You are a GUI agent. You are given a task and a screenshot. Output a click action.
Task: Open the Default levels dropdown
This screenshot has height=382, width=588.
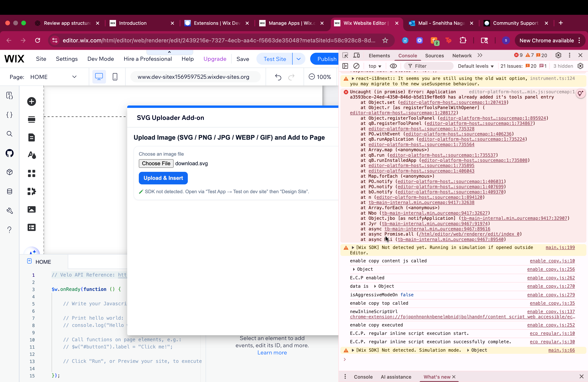(475, 66)
